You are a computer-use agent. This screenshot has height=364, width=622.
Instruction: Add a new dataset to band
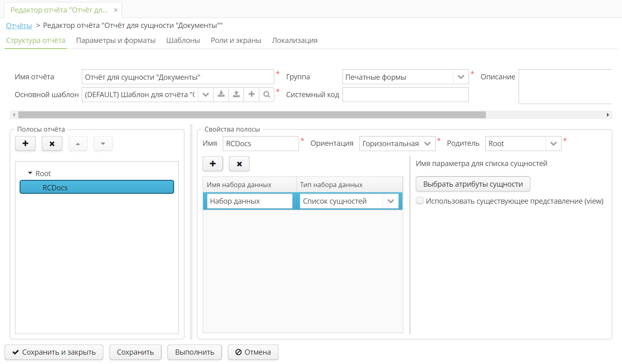pyautogui.click(x=213, y=164)
